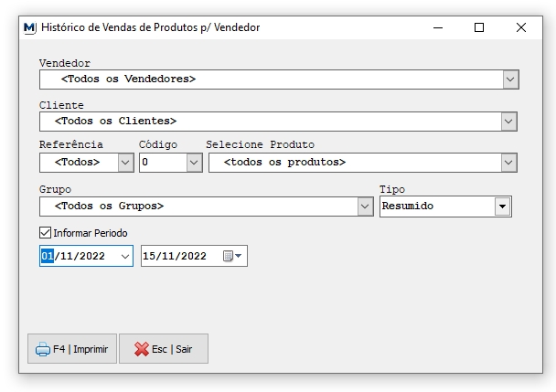Open the Vendedor dropdown list

(x=510, y=79)
